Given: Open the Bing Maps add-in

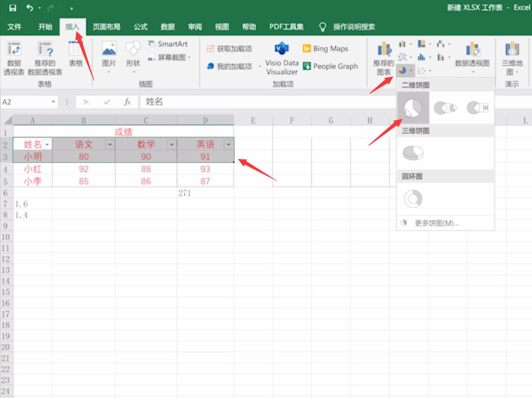Looking at the screenshot, I should click(x=326, y=49).
